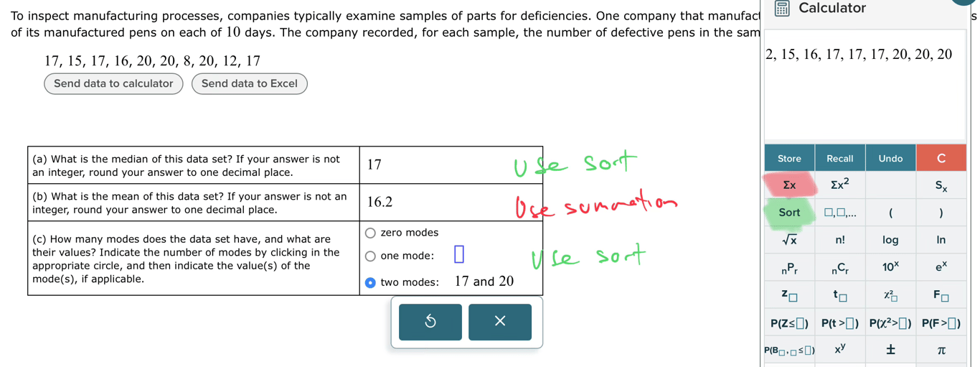This screenshot has width=980, height=367.
Task: Click the square root key
Action: pos(789,240)
